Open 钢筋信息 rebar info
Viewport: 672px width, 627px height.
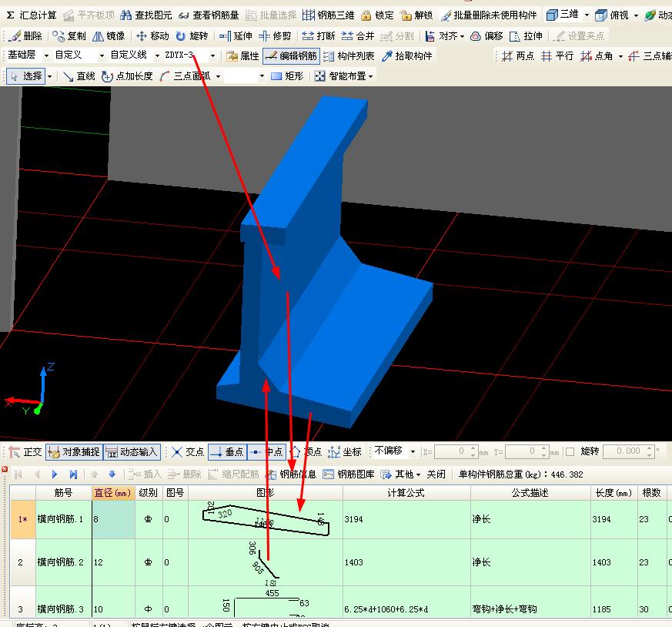point(291,474)
